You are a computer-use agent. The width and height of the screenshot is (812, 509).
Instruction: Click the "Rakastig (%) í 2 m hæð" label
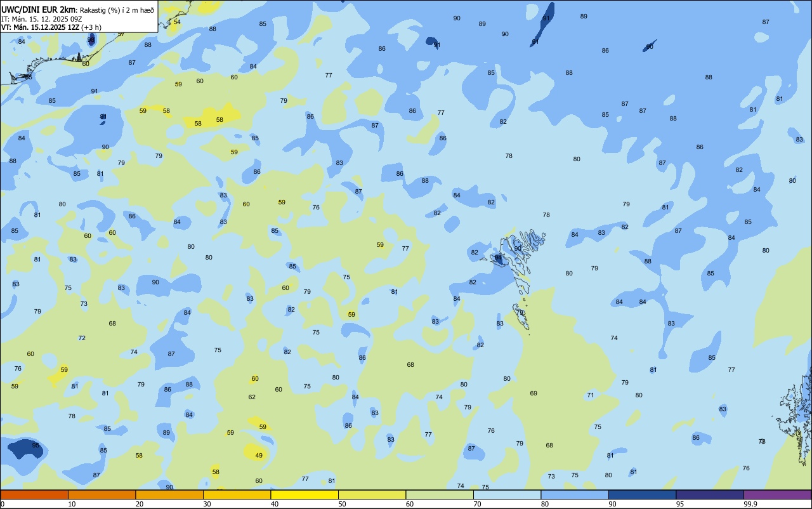(117, 10)
